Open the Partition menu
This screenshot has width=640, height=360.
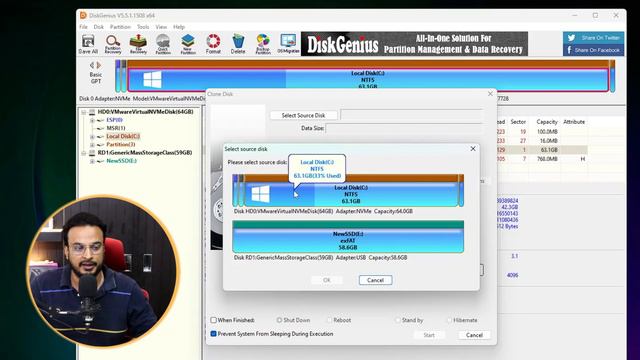pyautogui.click(x=120, y=27)
